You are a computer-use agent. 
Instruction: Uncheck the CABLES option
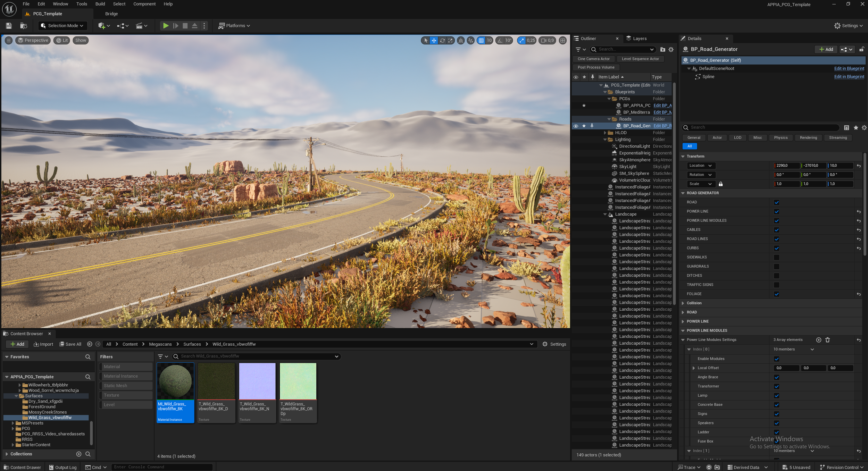[x=777, y=230]
